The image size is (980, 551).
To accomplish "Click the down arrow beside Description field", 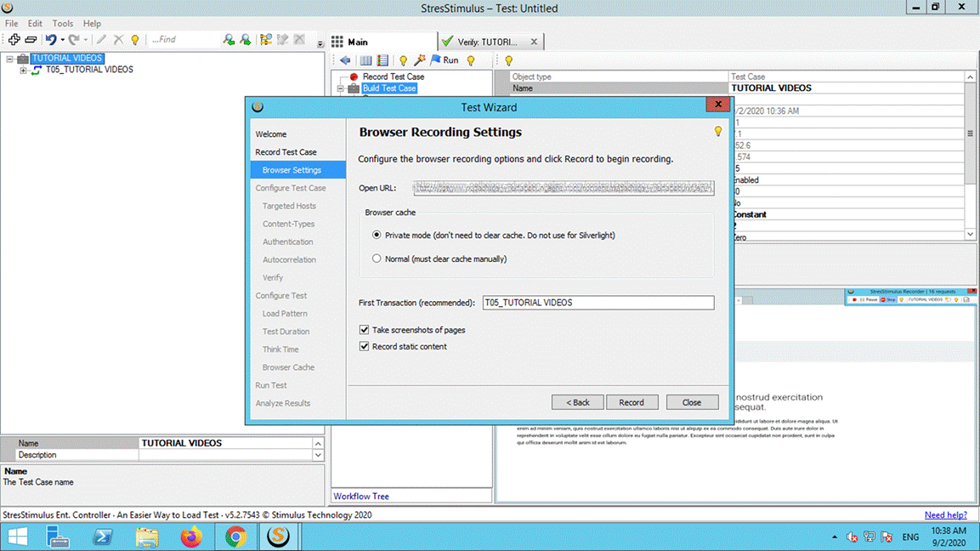I will coord(318,455).
